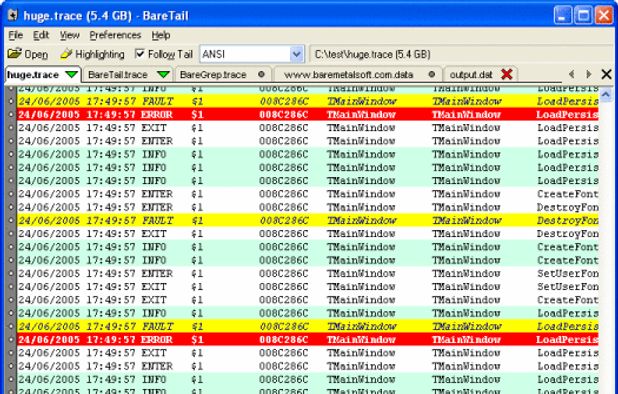Click the BareTail application icon in title bar

pyautogui.click(x=13, y=15)
